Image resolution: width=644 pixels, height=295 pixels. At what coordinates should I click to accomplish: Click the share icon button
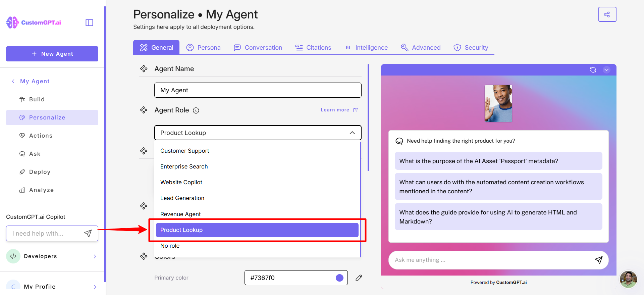pyautogui.click(x=607, y=14)
